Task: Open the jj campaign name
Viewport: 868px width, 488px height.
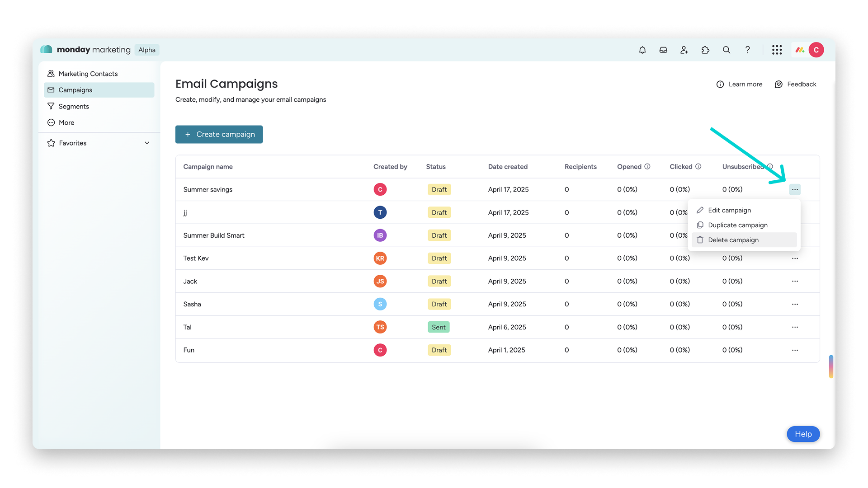Action: click(185, 212)
